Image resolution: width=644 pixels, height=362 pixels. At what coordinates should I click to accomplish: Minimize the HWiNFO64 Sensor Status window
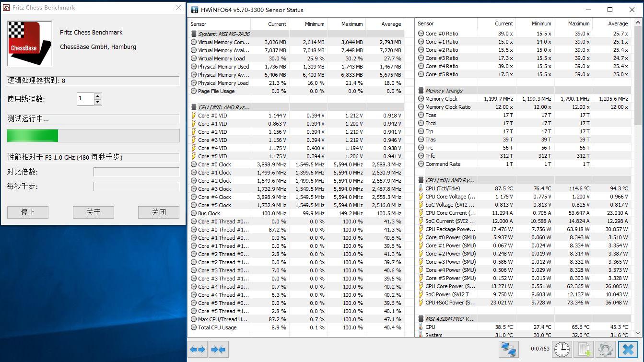(588, 10)
